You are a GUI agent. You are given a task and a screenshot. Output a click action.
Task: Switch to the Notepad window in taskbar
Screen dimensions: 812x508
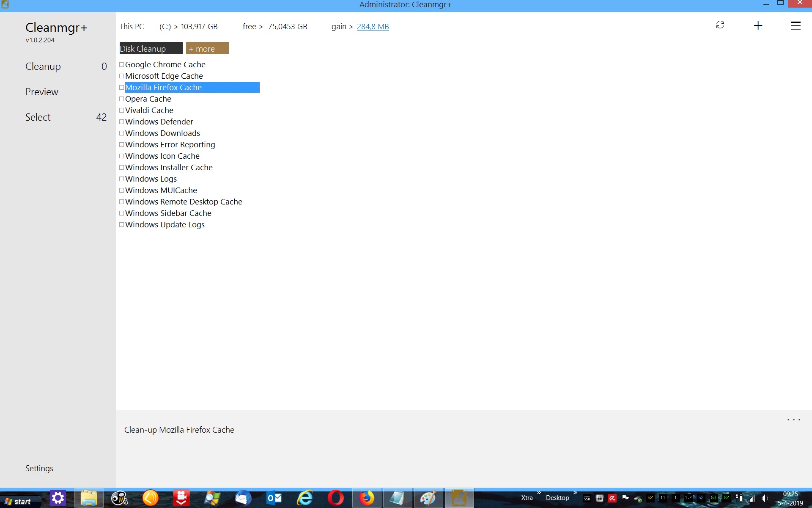coord(398,498)
